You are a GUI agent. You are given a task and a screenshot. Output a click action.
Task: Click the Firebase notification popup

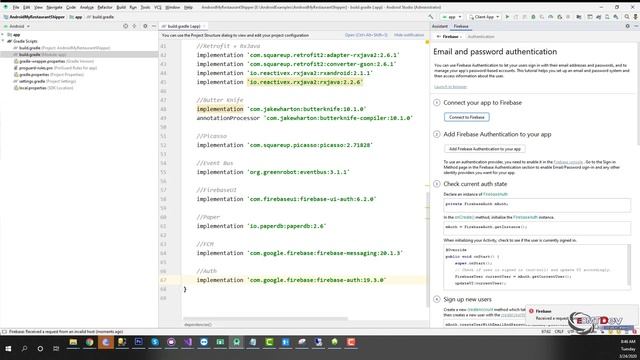[582, 315]
